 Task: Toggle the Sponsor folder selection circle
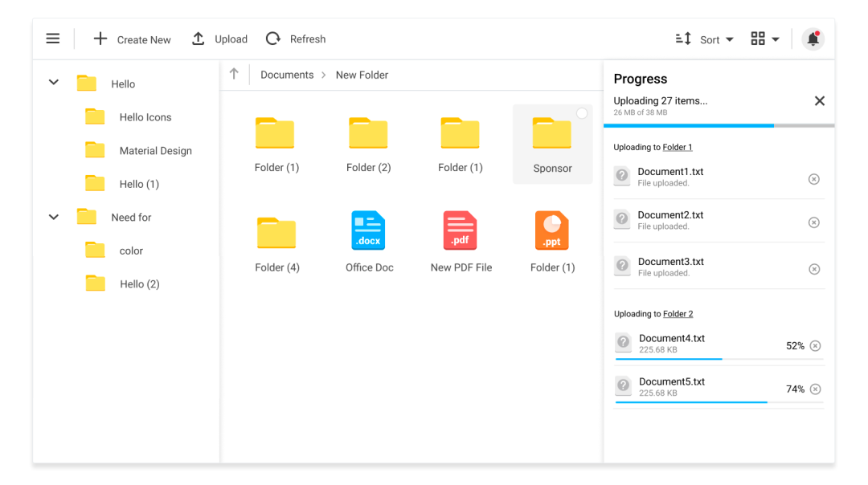(582, 113)
